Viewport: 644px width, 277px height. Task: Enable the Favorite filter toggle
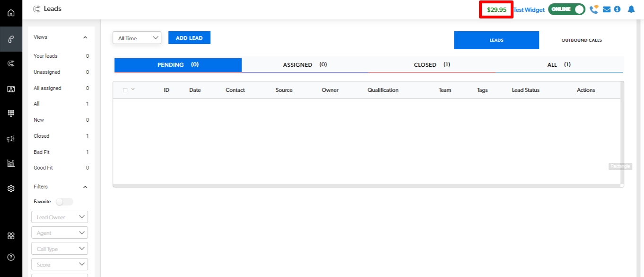coord(65,202)
